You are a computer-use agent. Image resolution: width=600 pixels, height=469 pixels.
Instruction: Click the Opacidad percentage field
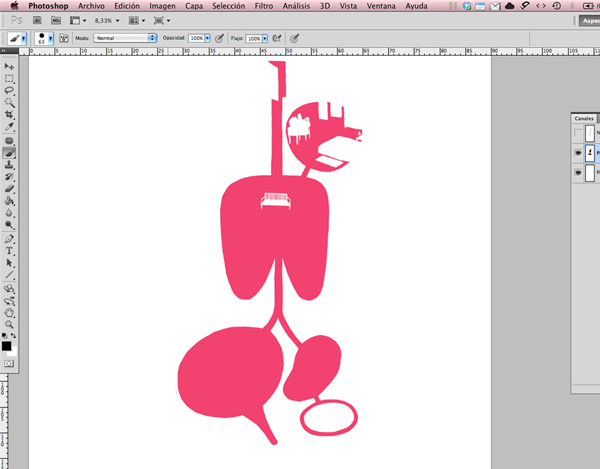tap(196, 38)
